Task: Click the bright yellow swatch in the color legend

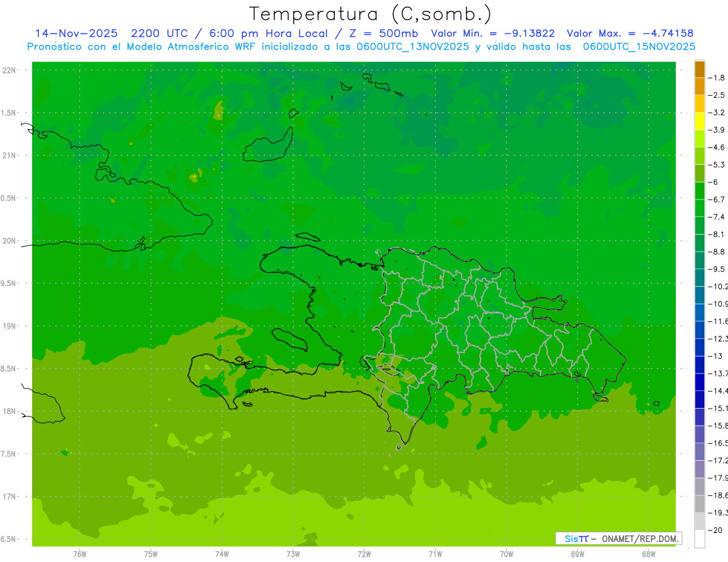Action: click(700, 121)
